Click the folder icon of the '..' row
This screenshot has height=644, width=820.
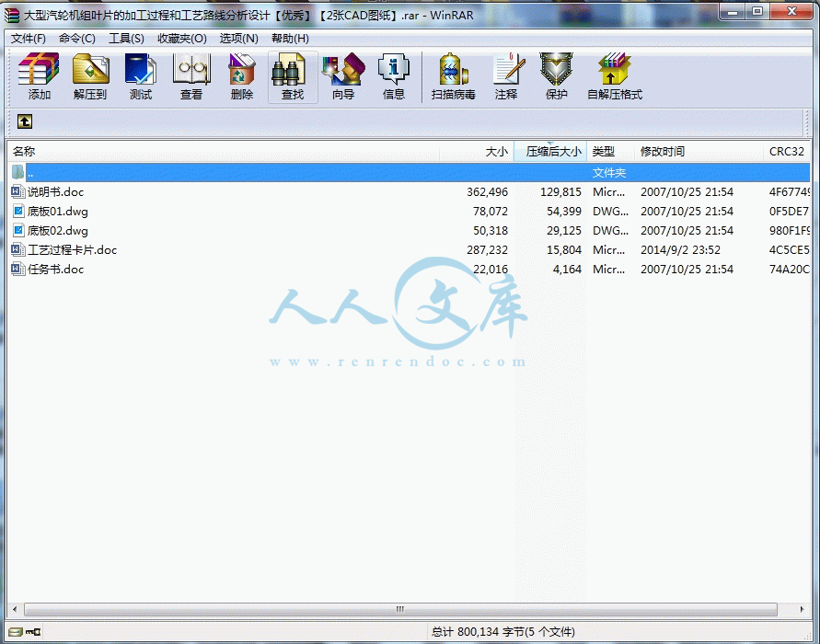pyautogui.click(x=17, y=172)
